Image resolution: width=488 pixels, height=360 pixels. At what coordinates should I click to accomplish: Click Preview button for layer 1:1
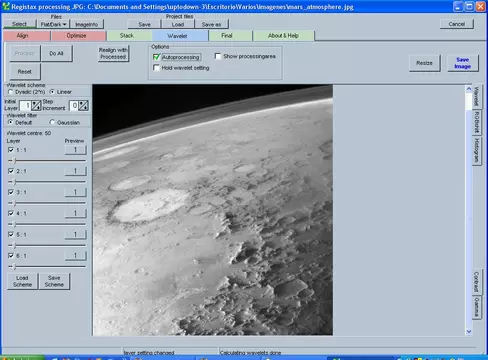[x=75, y=150]
